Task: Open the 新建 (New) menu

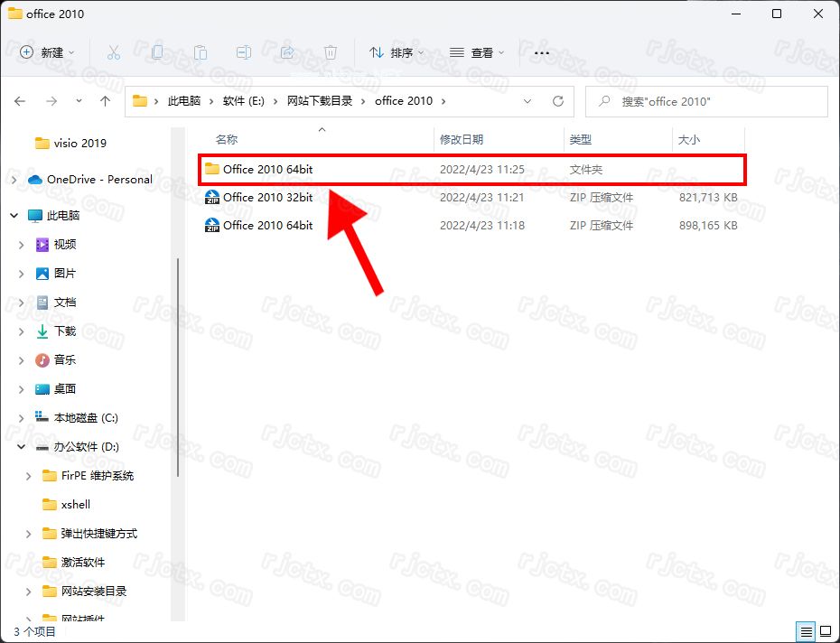Action: (43, 52)
